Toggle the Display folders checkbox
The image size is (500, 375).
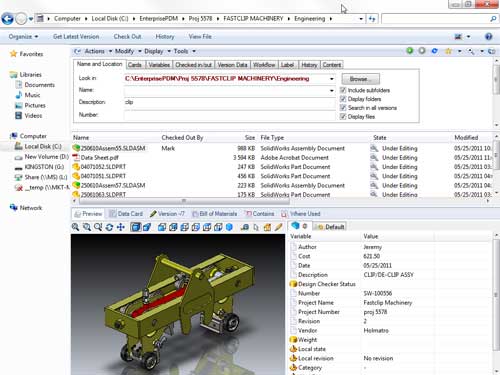tap(343, 99)
